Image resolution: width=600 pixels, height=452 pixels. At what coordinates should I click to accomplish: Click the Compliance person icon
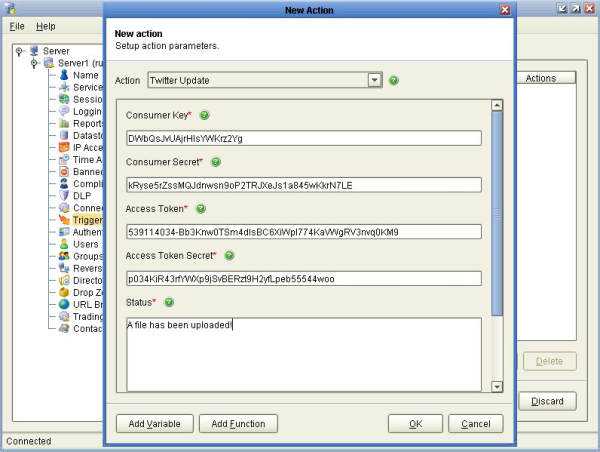coord(64,183)
